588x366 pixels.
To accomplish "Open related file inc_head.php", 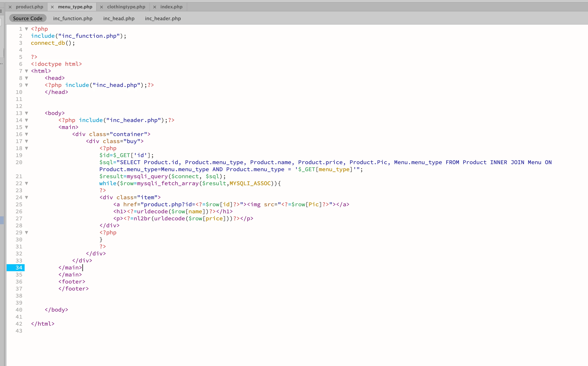I will pyautogui.click(x=119, y=18).
